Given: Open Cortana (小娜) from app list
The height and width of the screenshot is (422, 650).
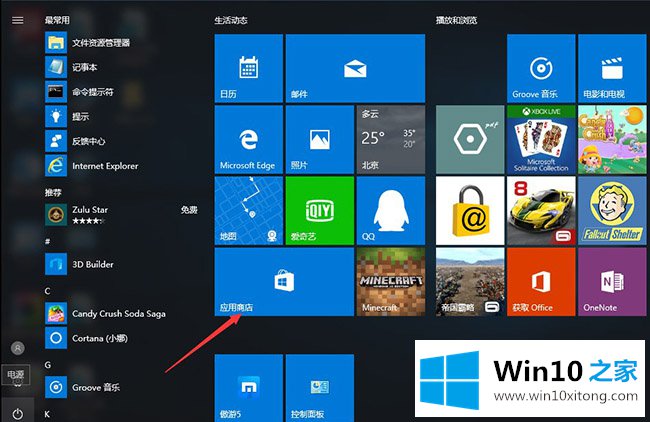Looking at the screenshot, I should pos(122,338).
